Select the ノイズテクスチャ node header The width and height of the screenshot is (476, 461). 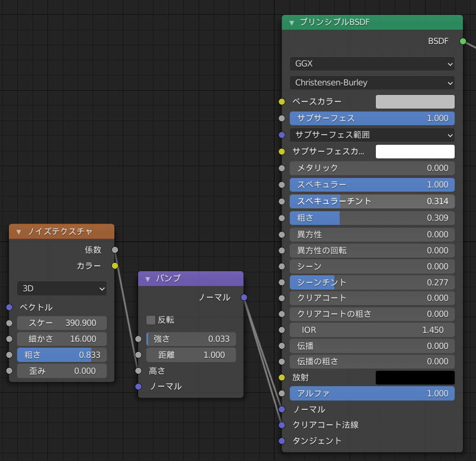point(62,231)
